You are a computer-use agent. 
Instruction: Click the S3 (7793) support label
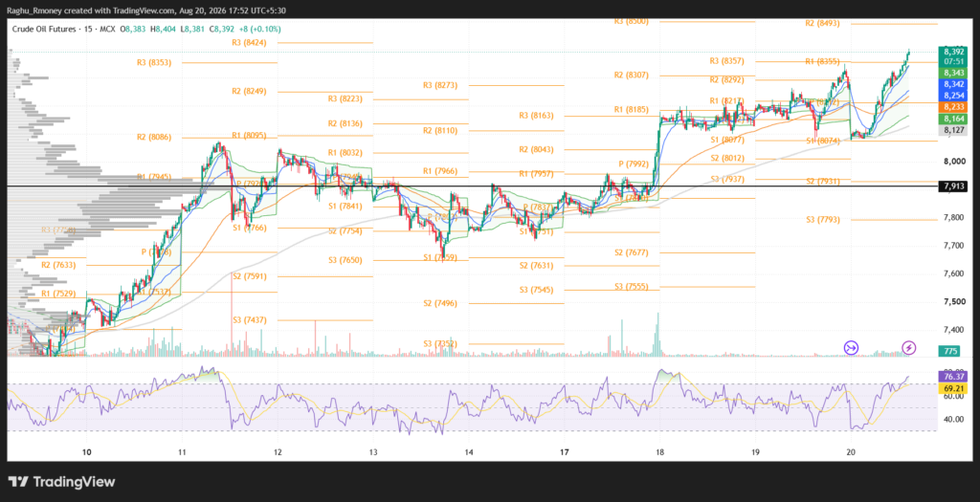pos(822,220)
